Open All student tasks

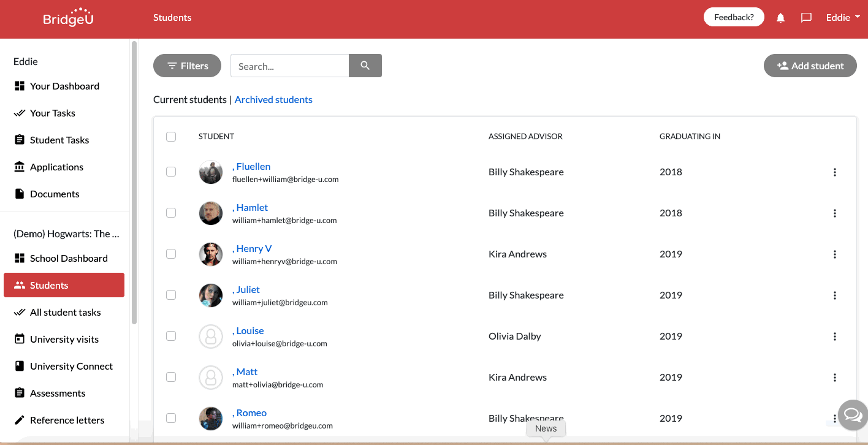point(64,312)
